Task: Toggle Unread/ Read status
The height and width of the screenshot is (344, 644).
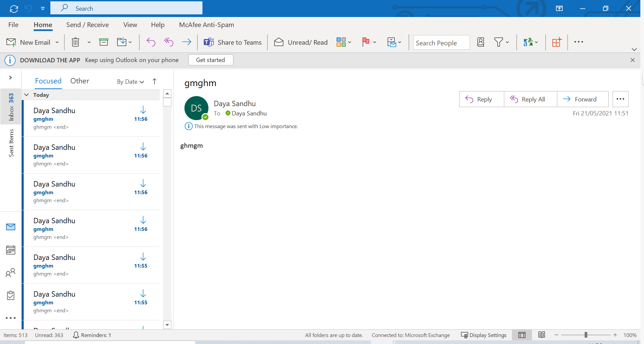Action: 301,42
